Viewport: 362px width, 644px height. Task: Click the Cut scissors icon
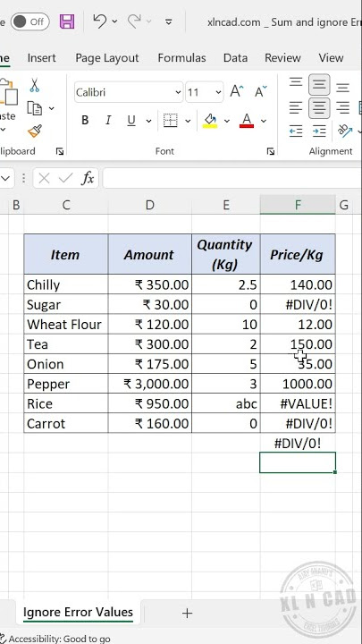click(35, 85)
